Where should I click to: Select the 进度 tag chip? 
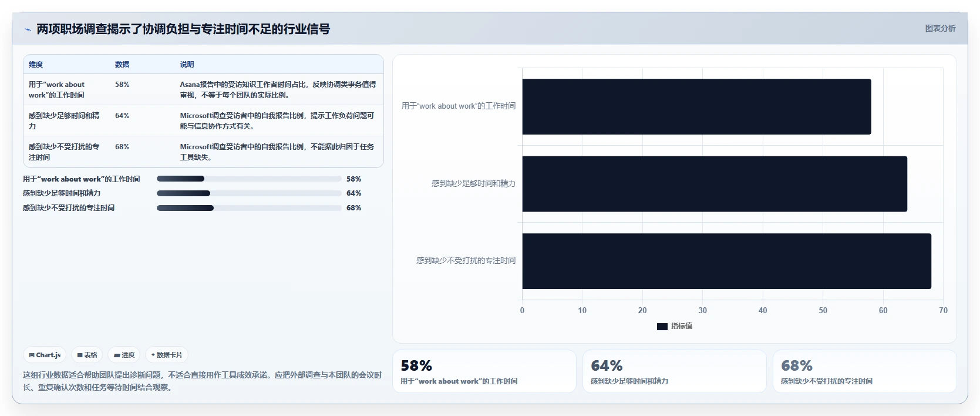pos(124,355)
